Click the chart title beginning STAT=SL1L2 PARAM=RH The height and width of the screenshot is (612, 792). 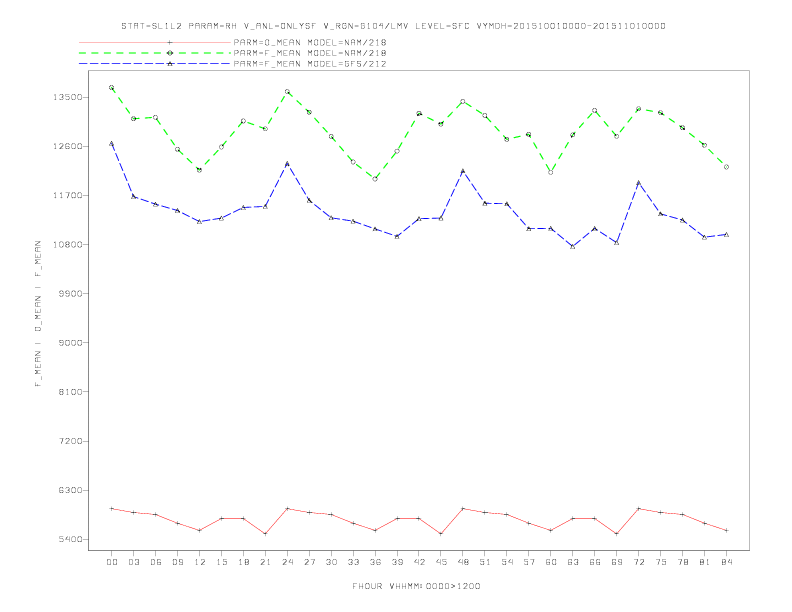[x=393, y=26]
